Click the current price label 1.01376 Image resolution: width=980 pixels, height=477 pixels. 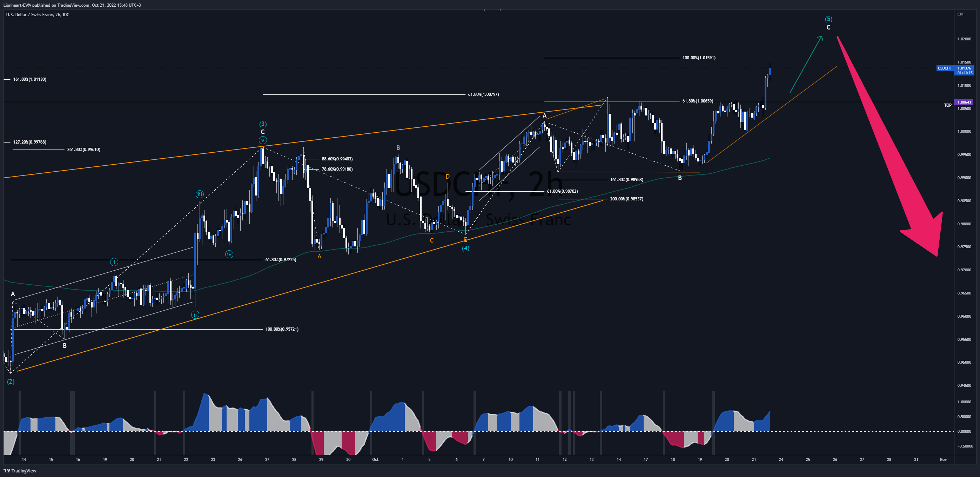(x=964, y=68)
